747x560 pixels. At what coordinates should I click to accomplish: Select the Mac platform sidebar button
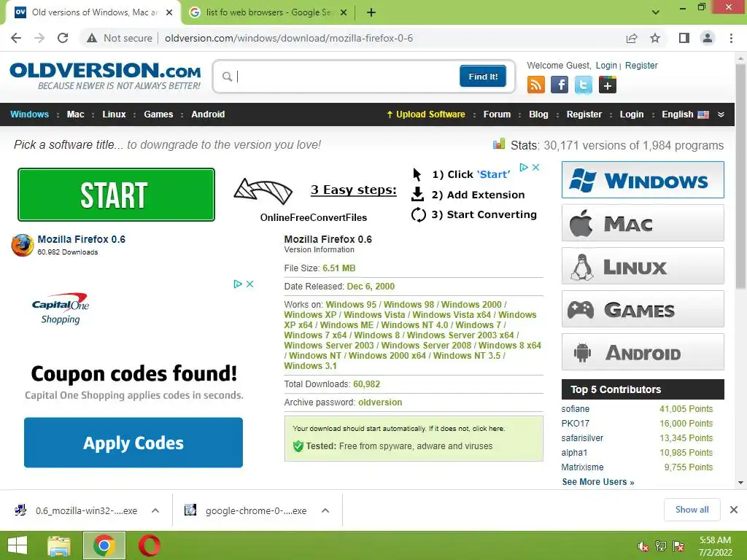(643, 223)
